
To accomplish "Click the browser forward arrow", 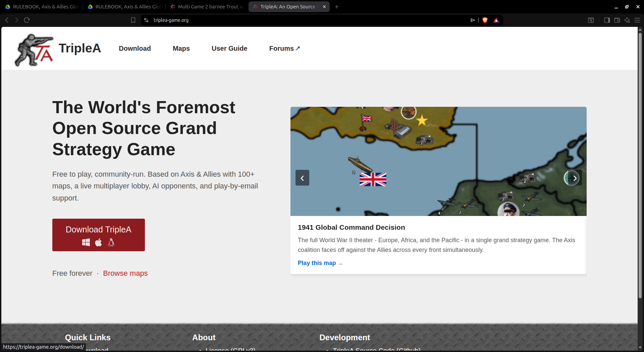I will pyautogui.click(x=16, y=20).
